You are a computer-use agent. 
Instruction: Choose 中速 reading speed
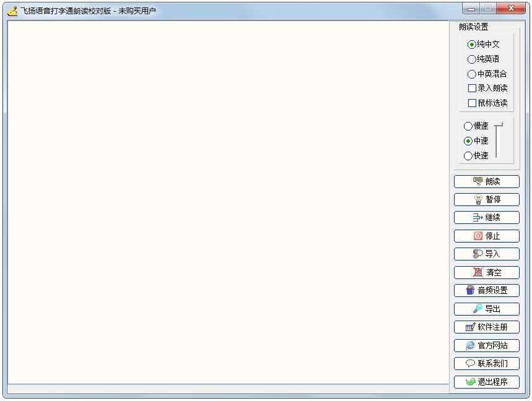pyautogui.click(x=476, y=141)
